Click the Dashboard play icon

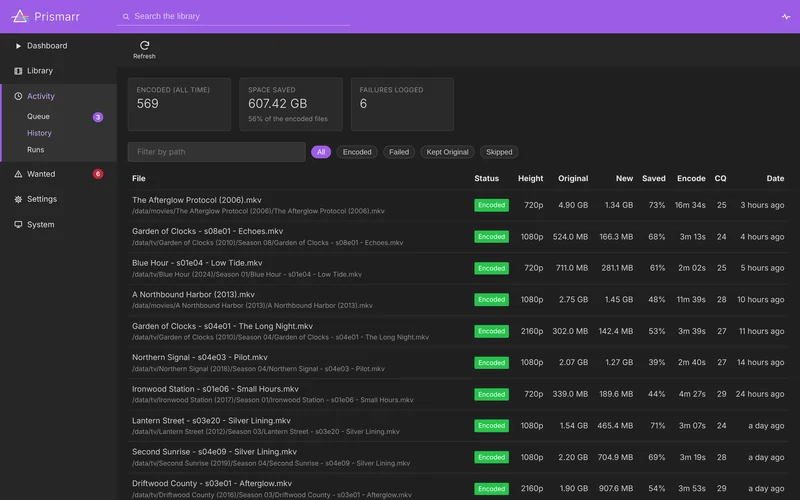coord(18,46)
